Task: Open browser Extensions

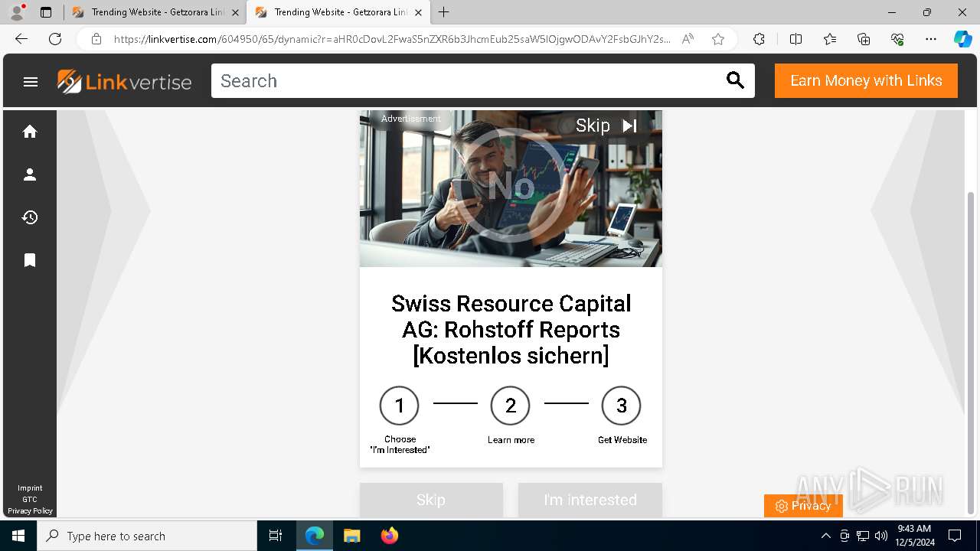Action: click(759, 39)
